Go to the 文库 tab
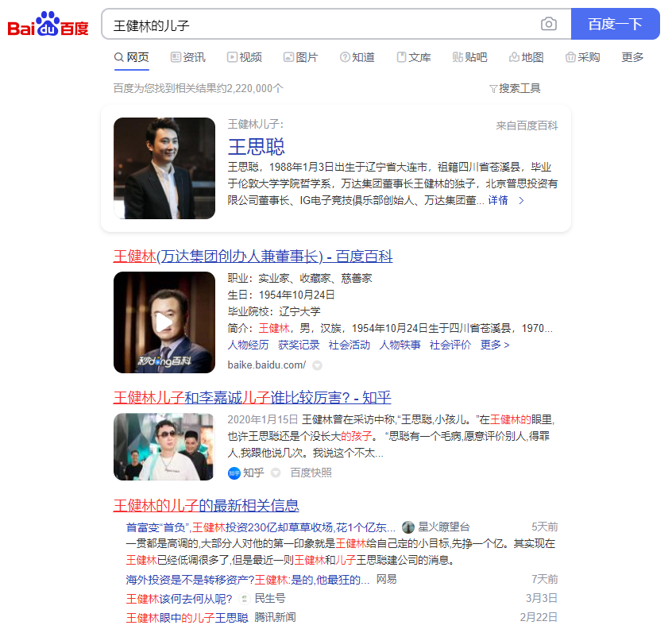The image size is (672, 629). click(414, 57)
